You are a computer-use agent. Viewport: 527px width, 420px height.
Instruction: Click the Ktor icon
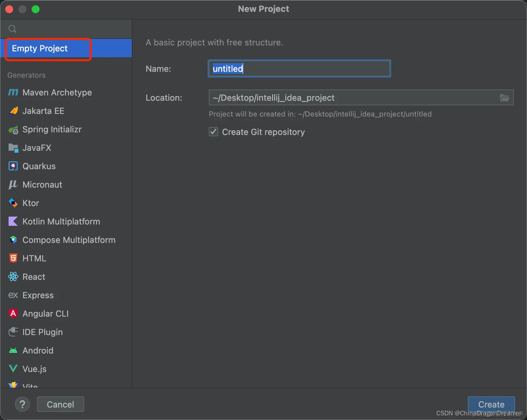[13, 203]
